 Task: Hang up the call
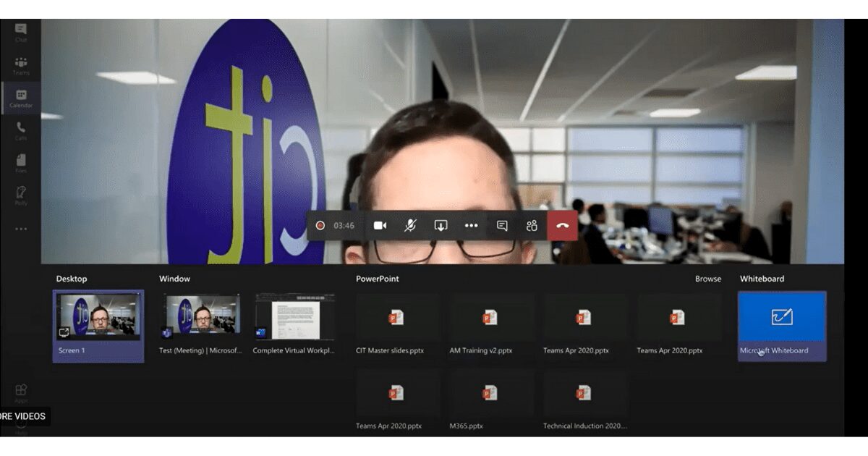click(563, 225)
